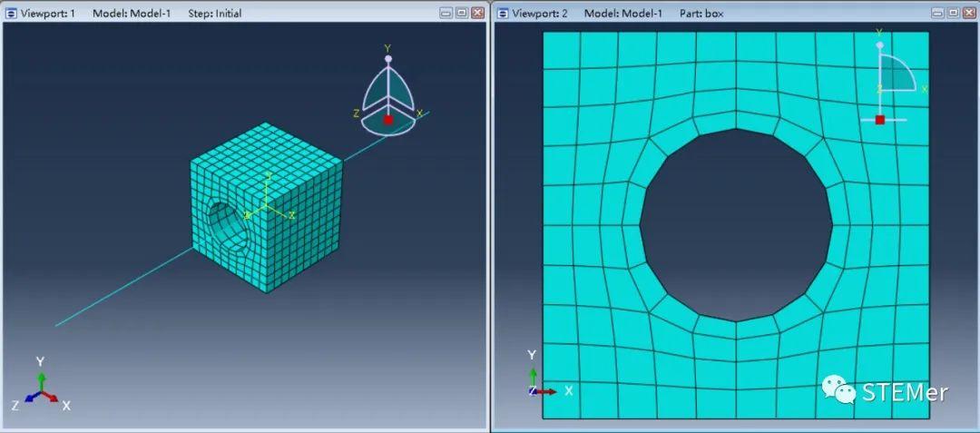Image resolution: width=980 pixels, height=433 pixels.
Task: Click red center square of Viewport 1 compass
Action: point(388,119)
